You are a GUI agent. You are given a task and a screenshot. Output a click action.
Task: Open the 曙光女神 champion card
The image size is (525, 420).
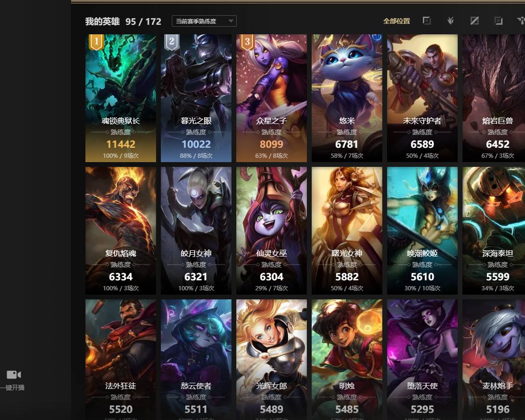click(347, 231)
